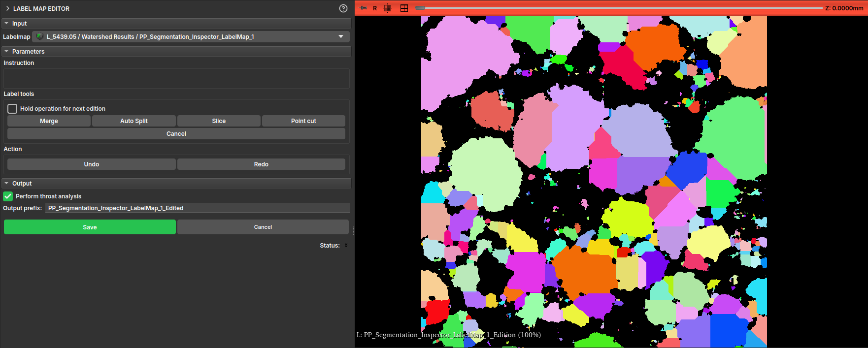Choose the Auto Split tool
This screenshot has width=868, height=348.
coord(134,121)
